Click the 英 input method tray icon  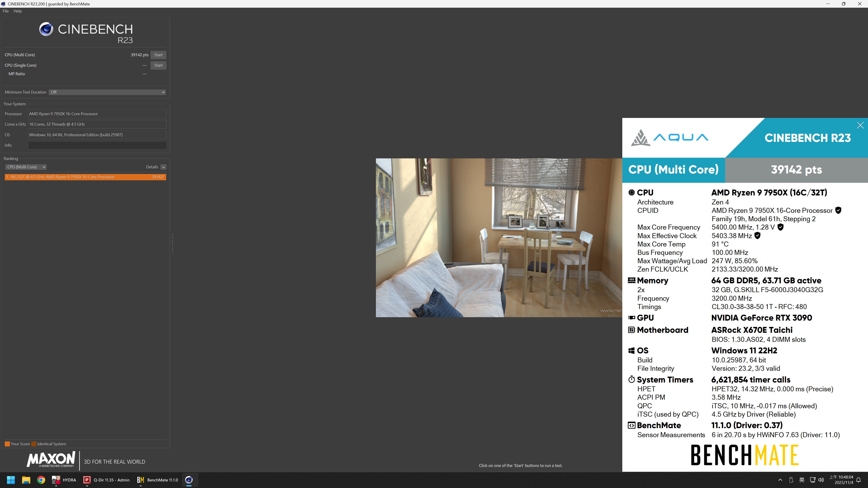[x=802, y=480]
